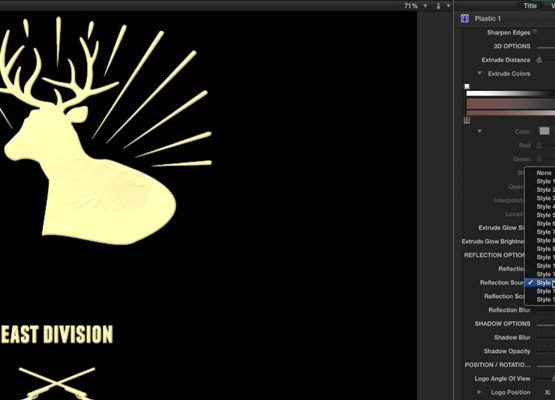Image resolution: width=555 pixels, height=400 pixels.
Task: Click the Sharpen Edges label
Action: (x=508, y=32)
